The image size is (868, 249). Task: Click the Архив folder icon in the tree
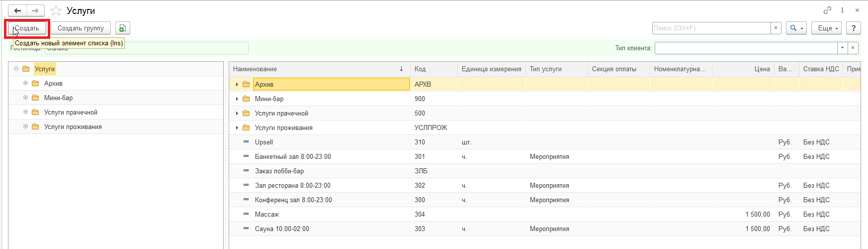(x=35, y=83)
